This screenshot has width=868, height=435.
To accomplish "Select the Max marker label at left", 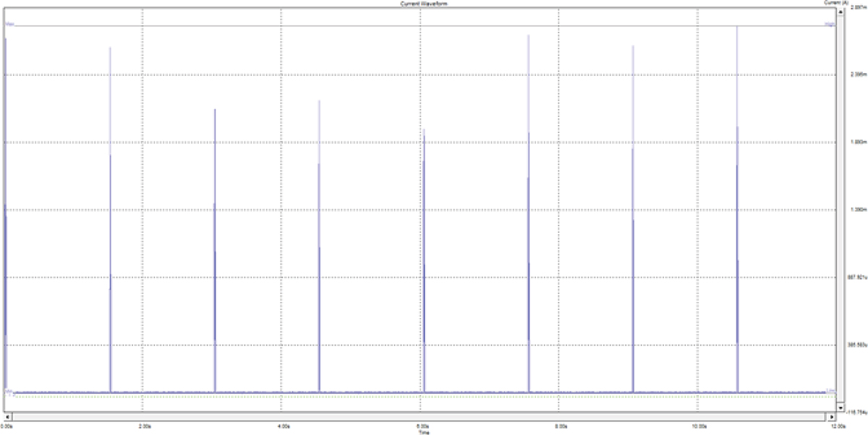I will (10, 25).
